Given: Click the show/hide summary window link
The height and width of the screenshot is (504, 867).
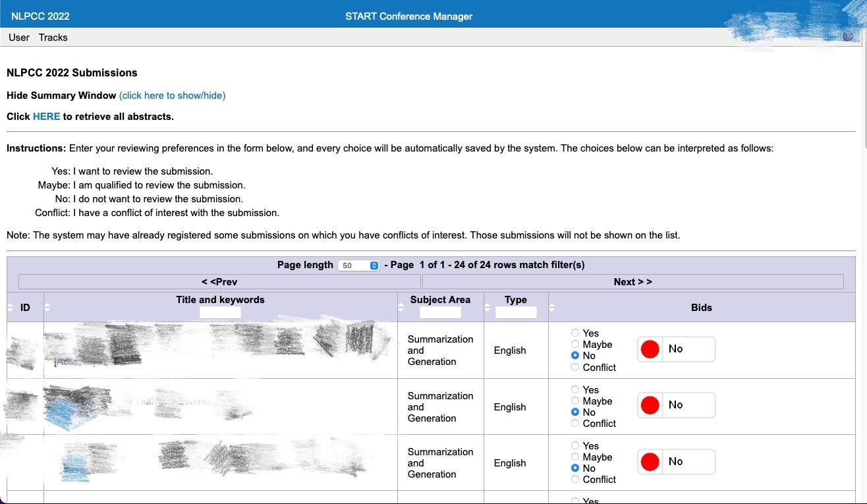Looking at the screenshot, I should tap(173, 96).
